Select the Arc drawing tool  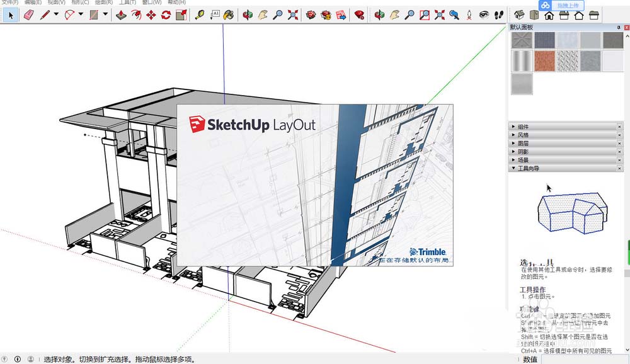[69, 15]
